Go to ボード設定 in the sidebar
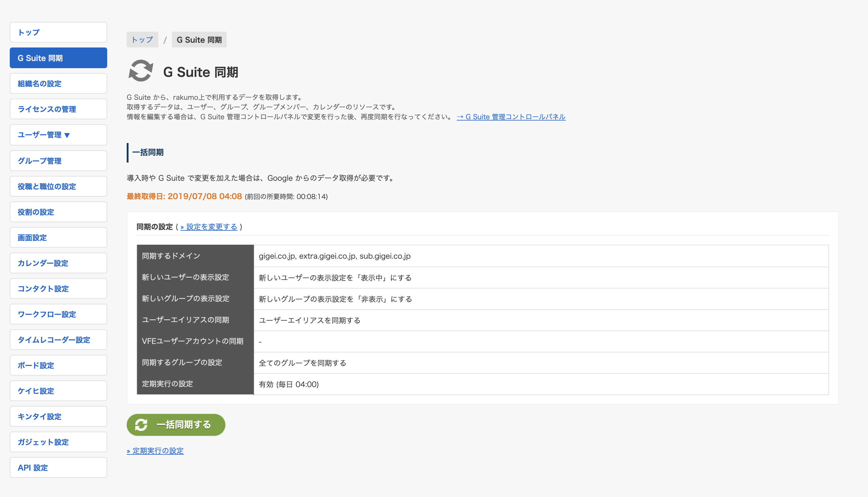This screenshot has width=868, height=497. 58,366
